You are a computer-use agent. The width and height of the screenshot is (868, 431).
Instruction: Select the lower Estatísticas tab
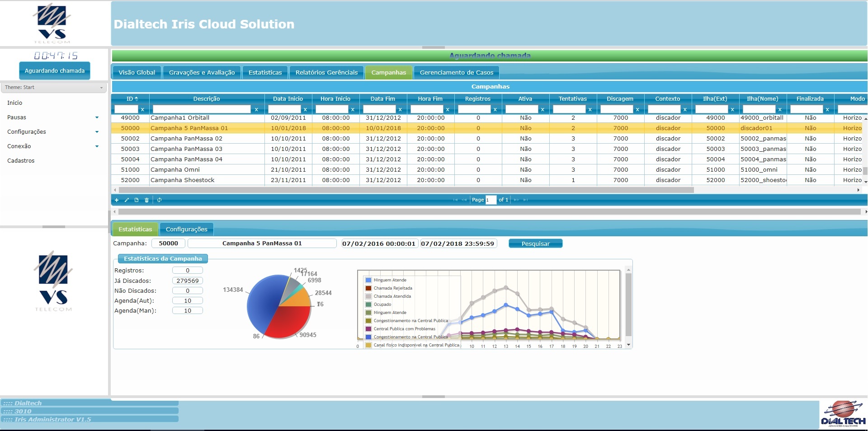[x=135, y=229]
